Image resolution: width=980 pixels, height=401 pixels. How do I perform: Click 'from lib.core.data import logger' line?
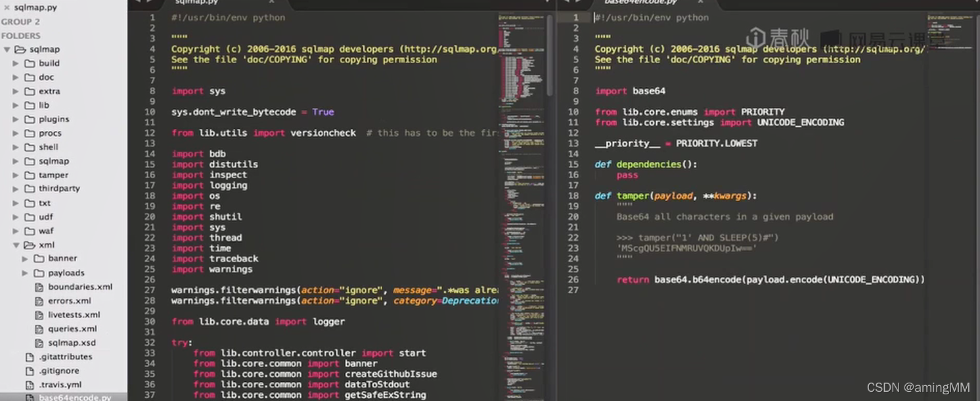[x=258, y=322]
